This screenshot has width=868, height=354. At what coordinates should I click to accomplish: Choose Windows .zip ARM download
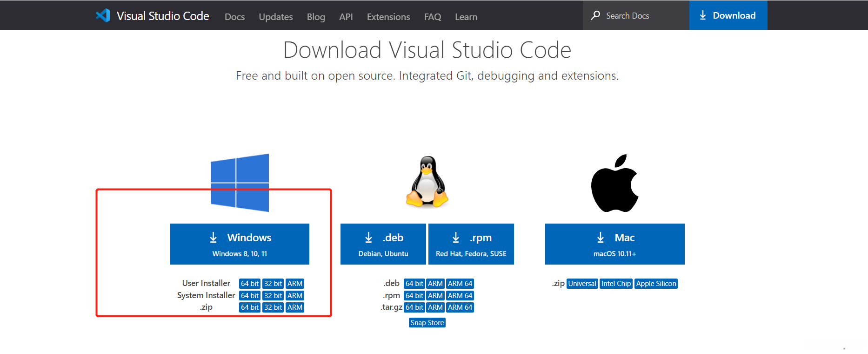[295, 307]
